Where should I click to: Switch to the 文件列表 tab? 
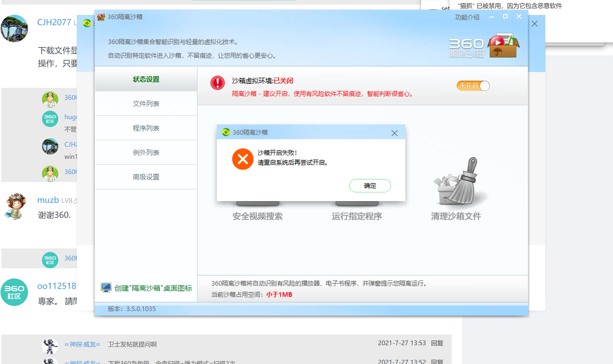[146, 104]
